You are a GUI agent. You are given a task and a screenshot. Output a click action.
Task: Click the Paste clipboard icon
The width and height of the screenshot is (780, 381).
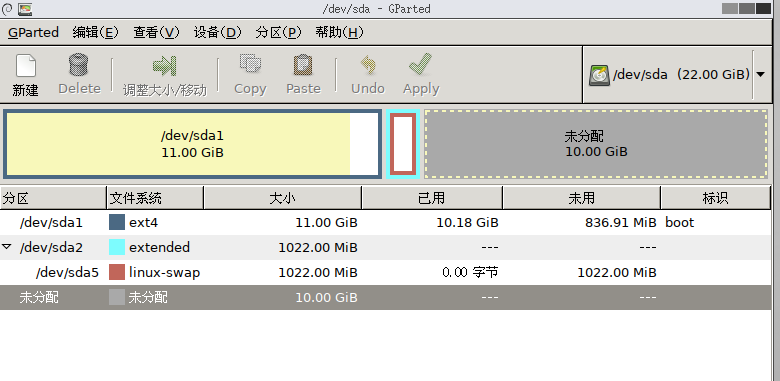click(x=303, y=65)
